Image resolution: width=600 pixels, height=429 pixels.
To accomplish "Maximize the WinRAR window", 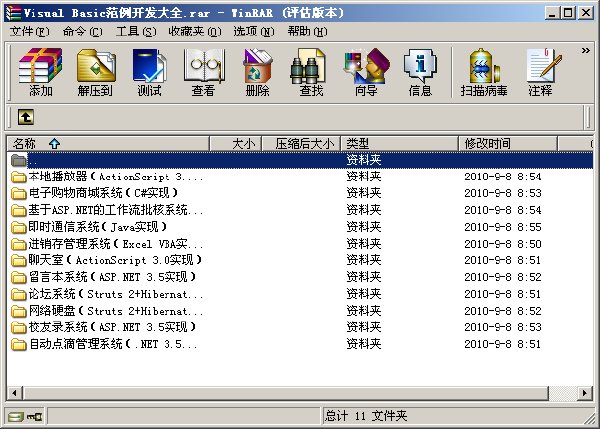I will click(x=568, y=13).
